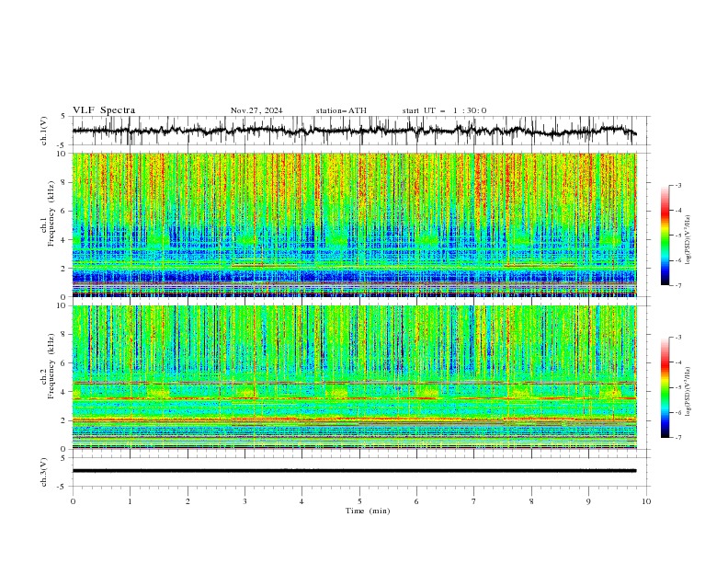The height and width of the screenshot is (563, 728).
Task: Click the ch.2 spectrogram panel
Action: 354,377
